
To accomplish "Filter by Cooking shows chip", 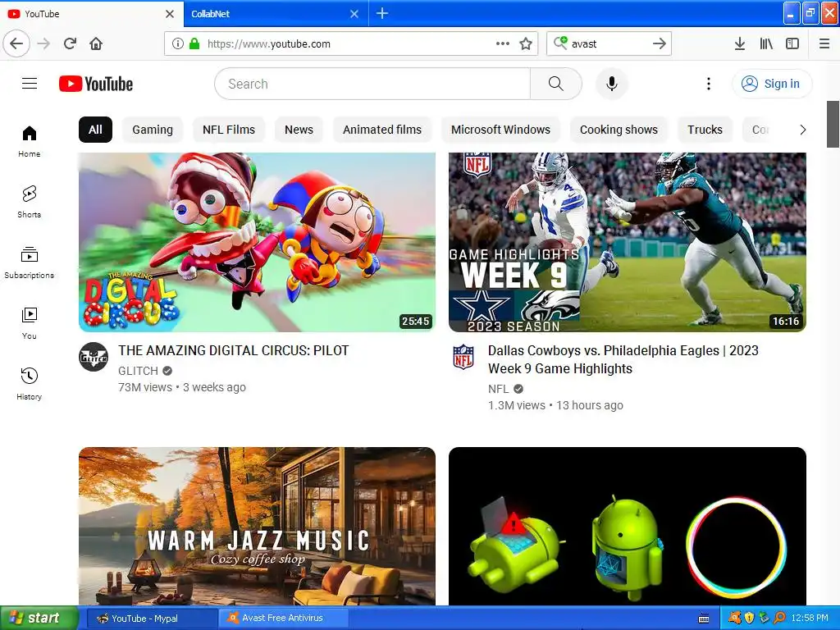I will pyautogui.click(x=619, y=130).
